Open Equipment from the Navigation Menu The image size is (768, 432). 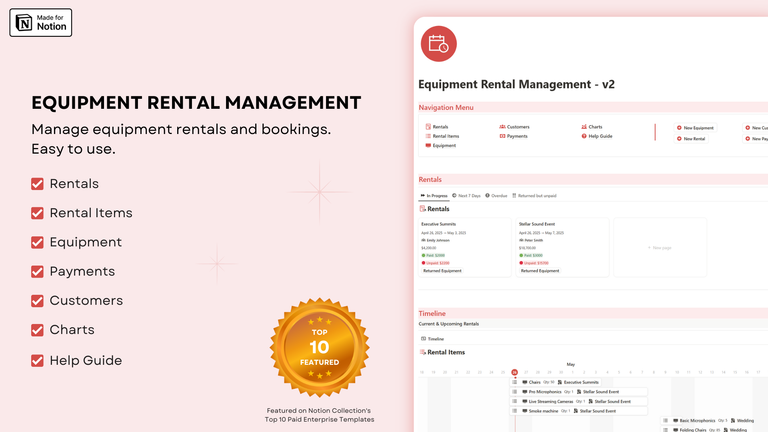tap(443, 146)
